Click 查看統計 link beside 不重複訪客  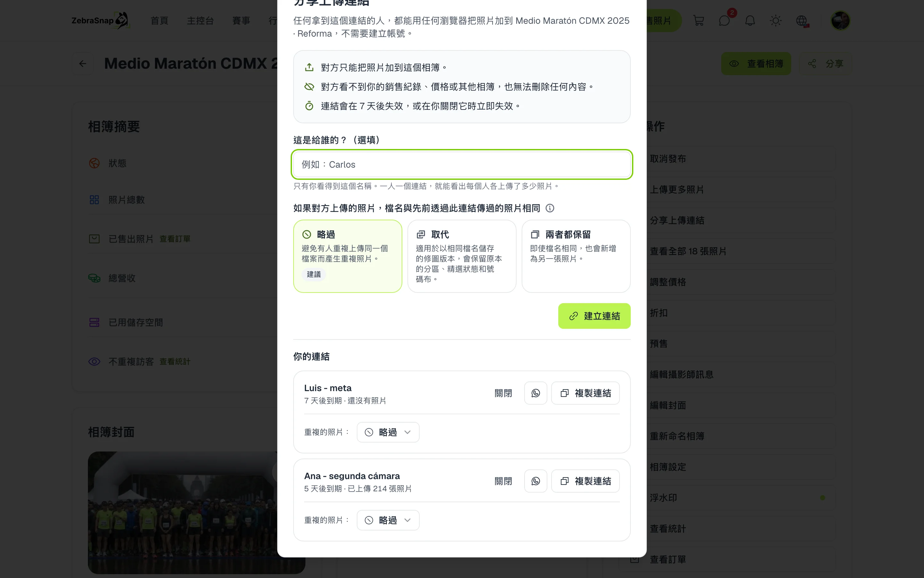coord(175,362)
